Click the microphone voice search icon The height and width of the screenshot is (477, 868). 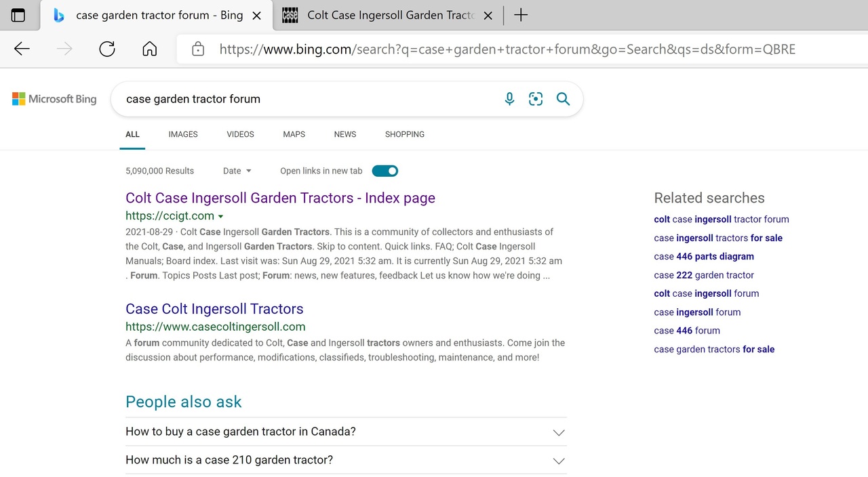pos(510,99)
